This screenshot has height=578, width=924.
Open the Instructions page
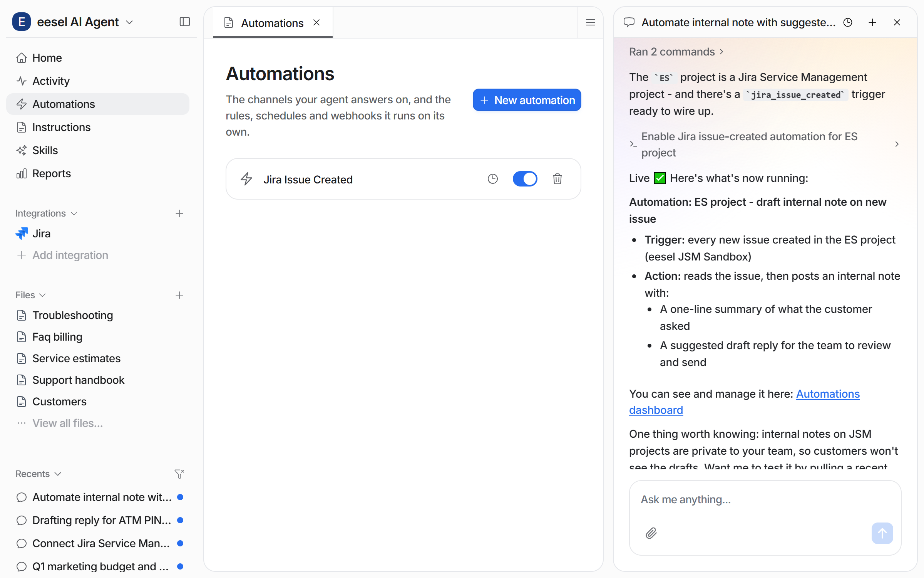coord(98,127)
